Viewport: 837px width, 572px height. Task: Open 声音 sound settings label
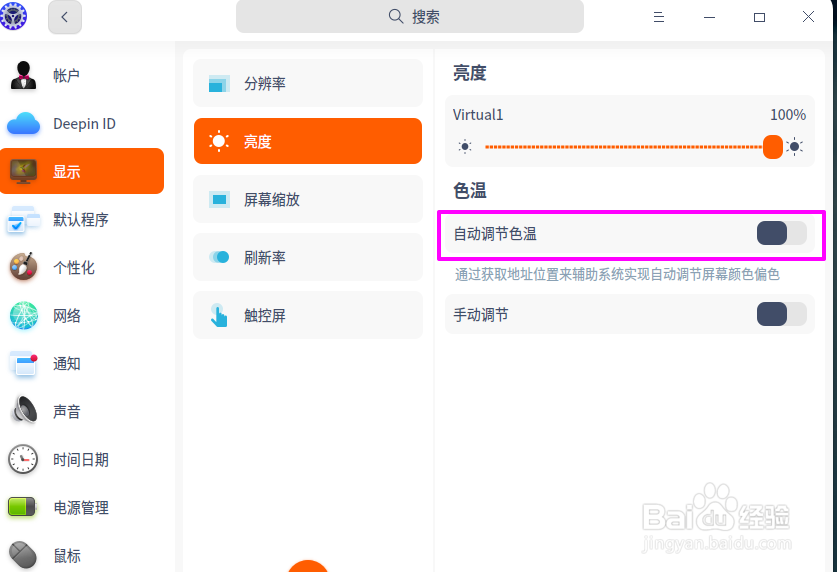tap(67, 412)
